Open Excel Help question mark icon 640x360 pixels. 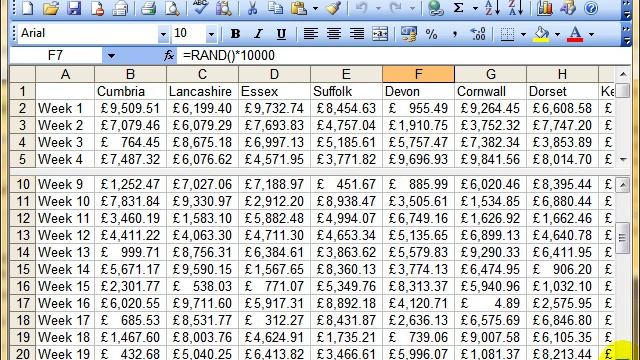[x=591, y=8]
